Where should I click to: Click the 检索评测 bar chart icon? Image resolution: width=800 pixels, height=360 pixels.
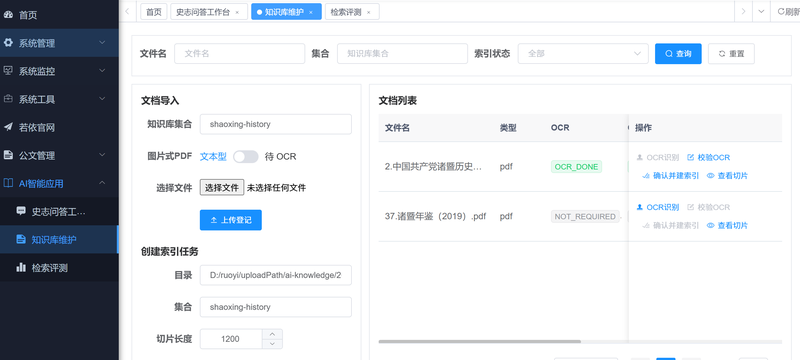coord(21,267)
